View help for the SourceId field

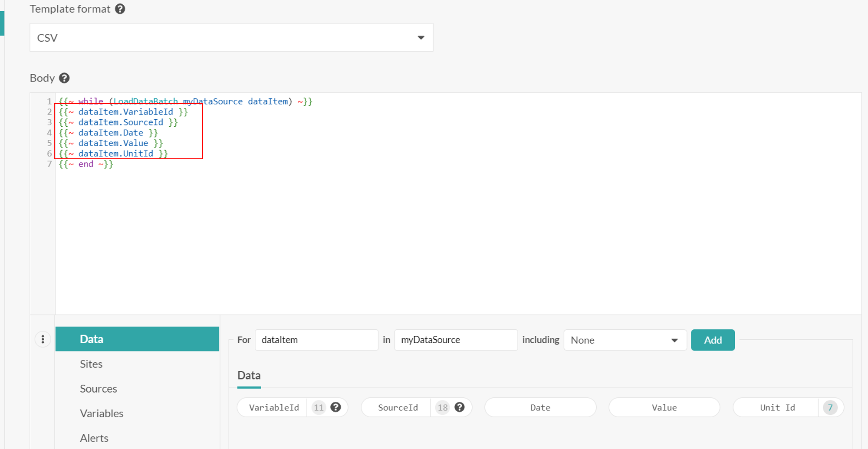coord(460,407)
